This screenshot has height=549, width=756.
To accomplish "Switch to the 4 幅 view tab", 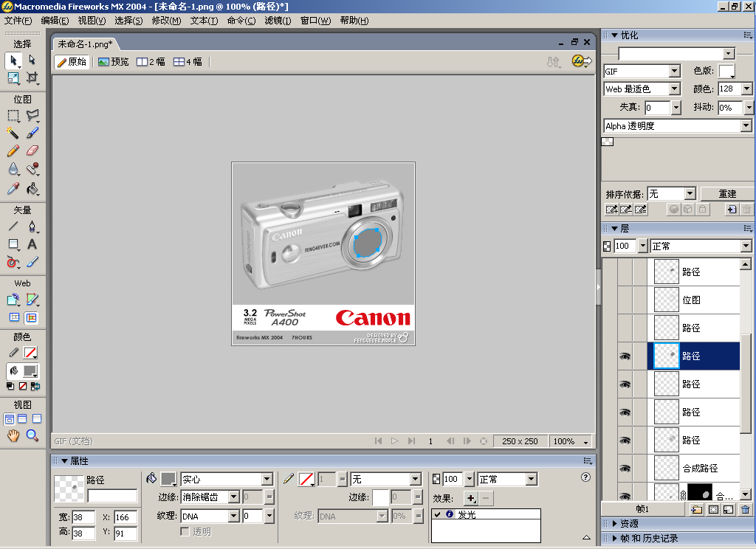I will pyautogui.click(x=188, y=62).
